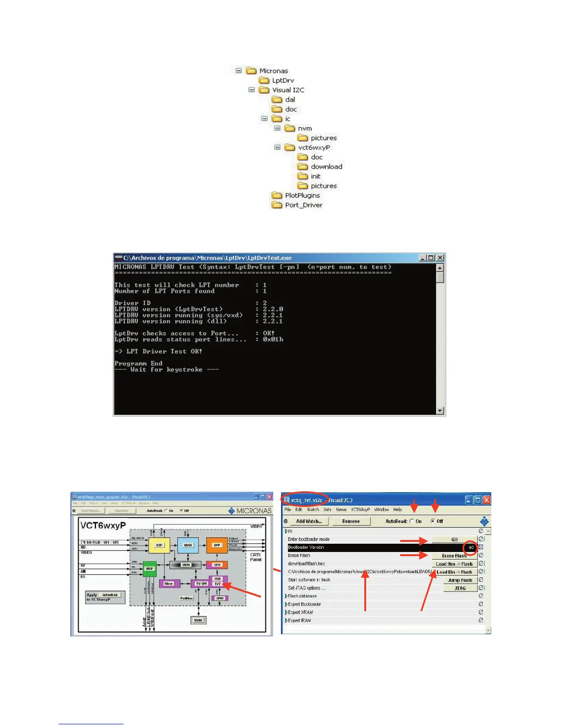Select the vct6wxyP folder icon

click(289, 148)
